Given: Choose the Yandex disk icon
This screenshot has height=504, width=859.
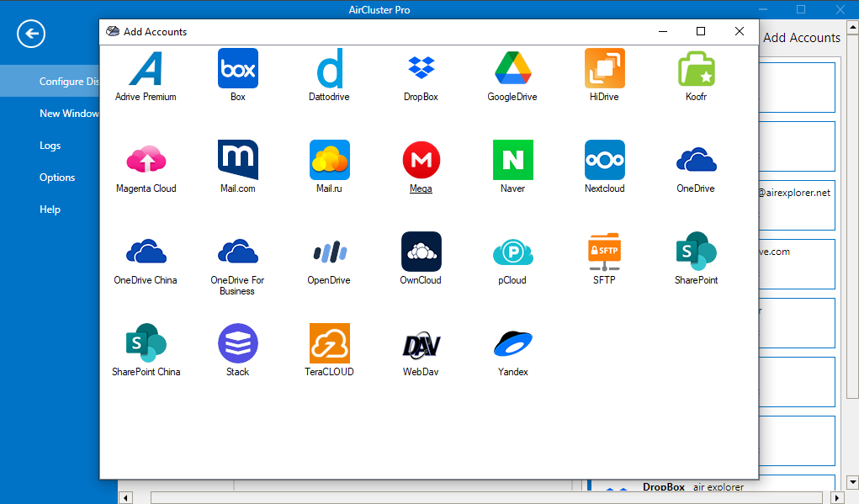Looking at the screenshot, I should 512,344.
